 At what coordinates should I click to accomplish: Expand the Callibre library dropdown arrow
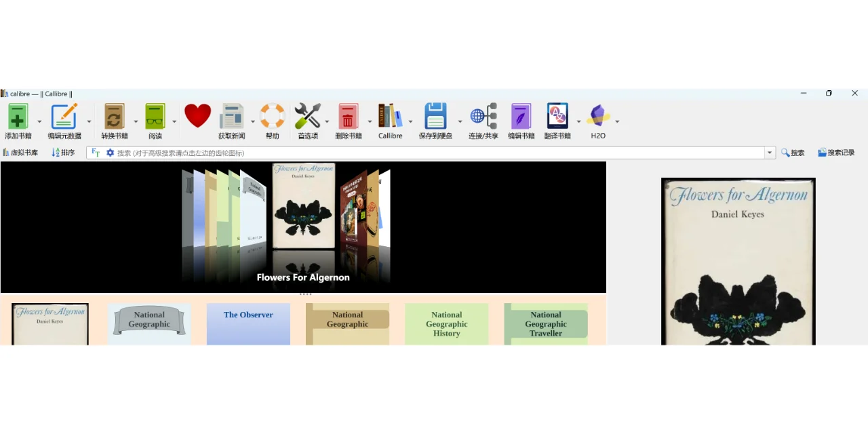pyautogui.click(x=410, y=122)
